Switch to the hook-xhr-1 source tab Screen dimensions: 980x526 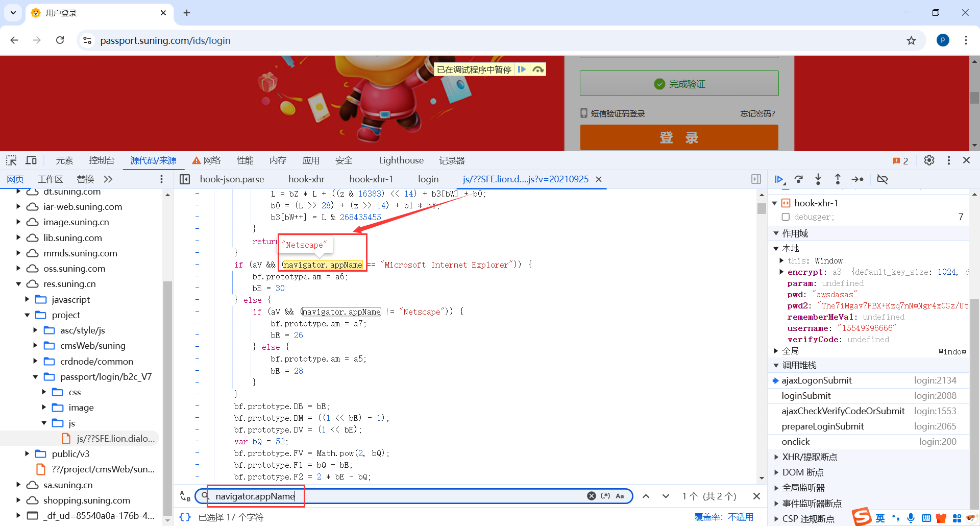[371, 179]
